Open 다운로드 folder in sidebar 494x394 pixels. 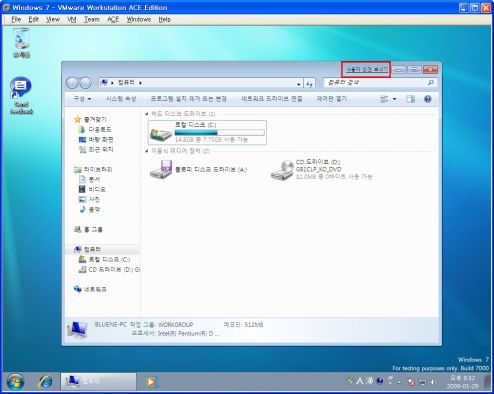(x=95, y=129)
